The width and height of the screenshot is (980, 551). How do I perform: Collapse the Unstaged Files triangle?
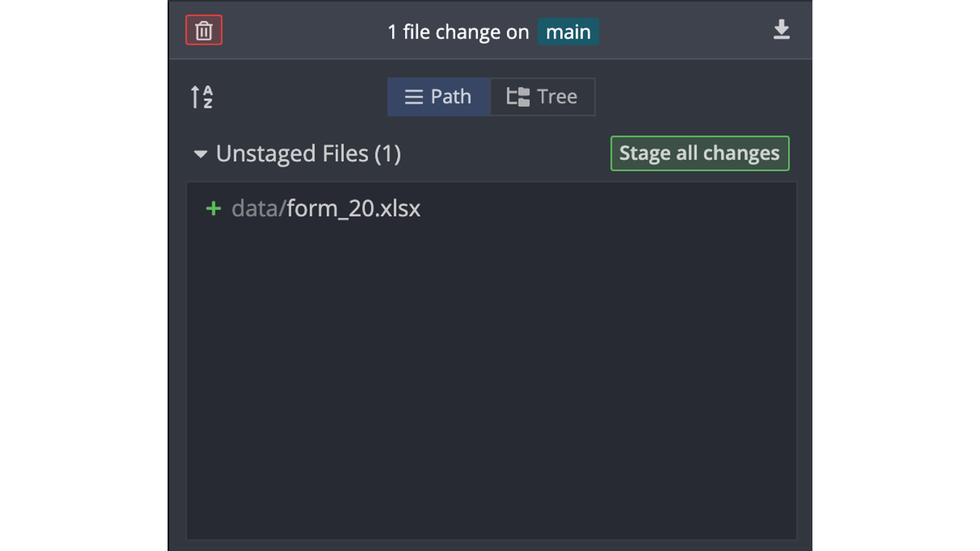tap(200, 154)
